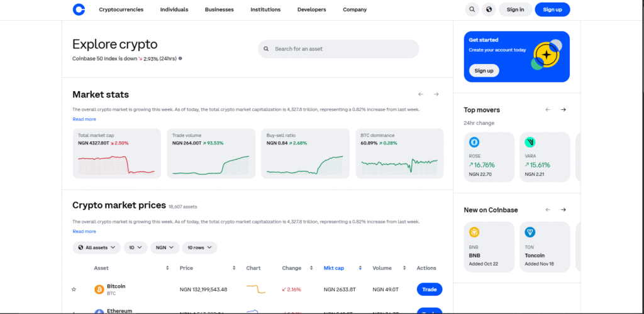Open the Developers menu
The image size is (644, 314).
coord(311,9)
